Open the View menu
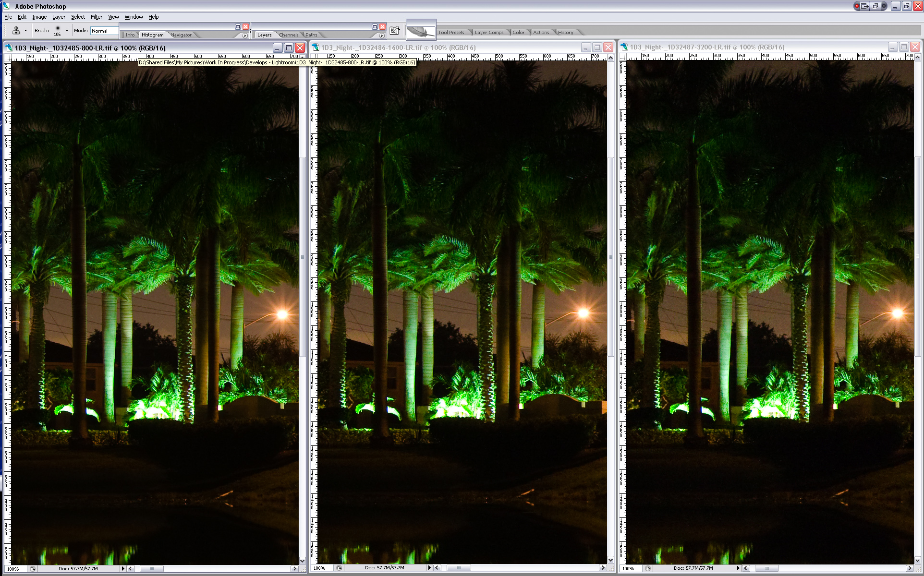Screen dimensions: 924x576 tap(113, 17)
